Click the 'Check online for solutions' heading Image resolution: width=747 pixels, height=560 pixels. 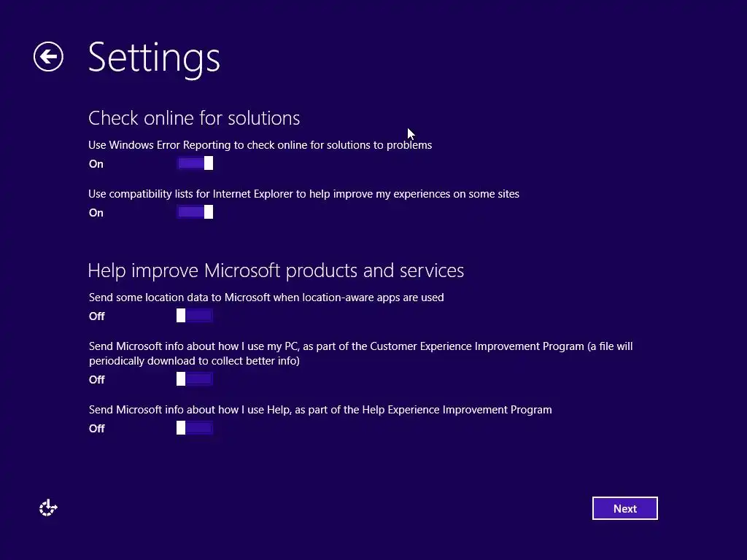click(x=194, y=118)
